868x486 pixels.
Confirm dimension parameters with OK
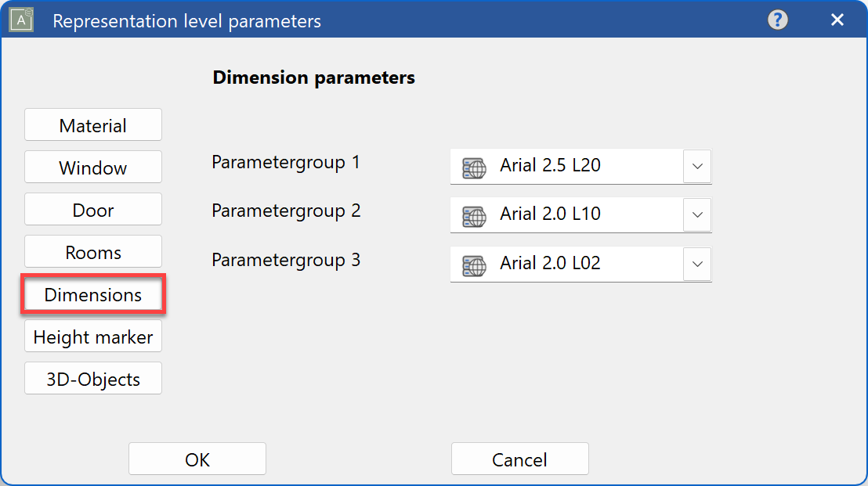pyautogui.click(x=197, y=459)
